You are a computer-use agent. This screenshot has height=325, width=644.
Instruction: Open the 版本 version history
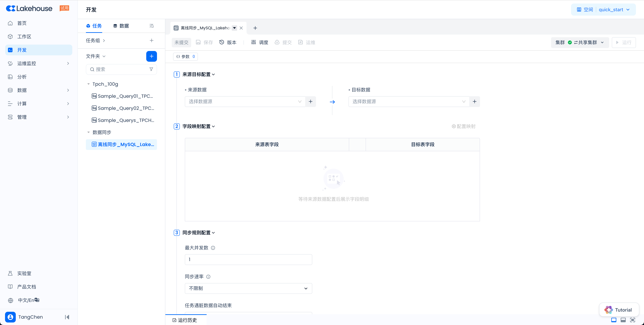click(228, 42)
